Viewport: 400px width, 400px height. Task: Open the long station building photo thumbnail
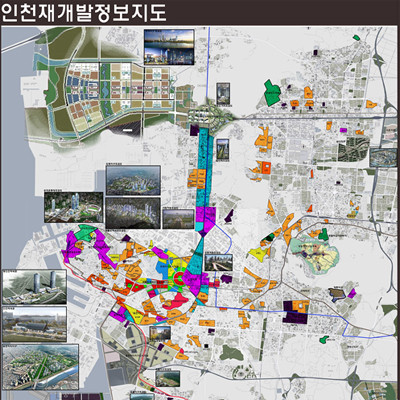tap(34, 324)
